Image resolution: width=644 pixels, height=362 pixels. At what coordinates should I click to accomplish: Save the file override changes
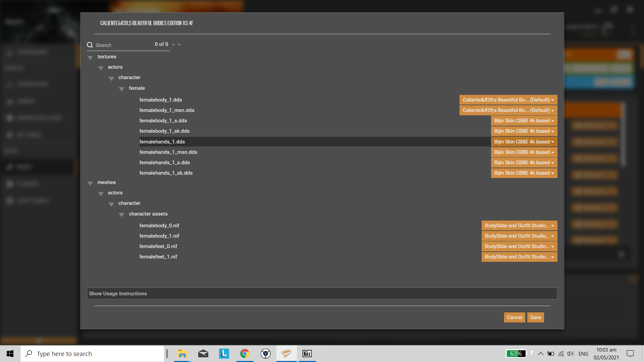click(536, 317)
